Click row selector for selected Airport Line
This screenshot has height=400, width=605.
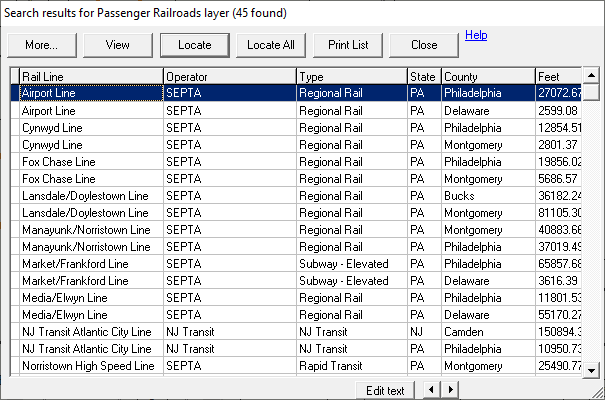[x=14, y=93]
